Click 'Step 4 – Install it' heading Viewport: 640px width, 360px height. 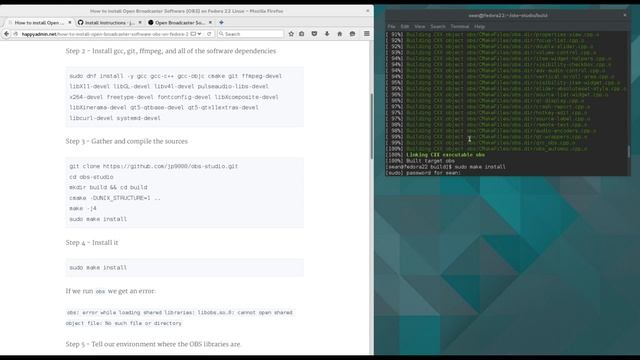point(92,242)
